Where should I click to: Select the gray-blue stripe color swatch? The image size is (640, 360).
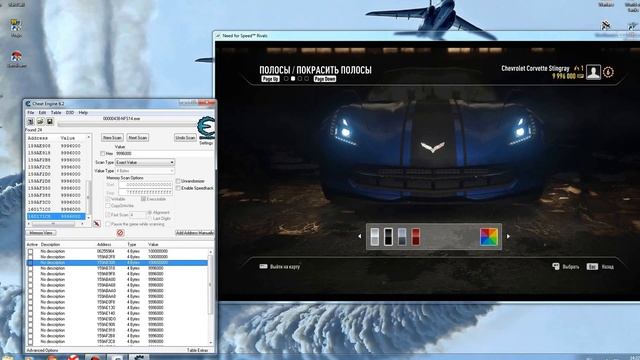coord(402,237)
